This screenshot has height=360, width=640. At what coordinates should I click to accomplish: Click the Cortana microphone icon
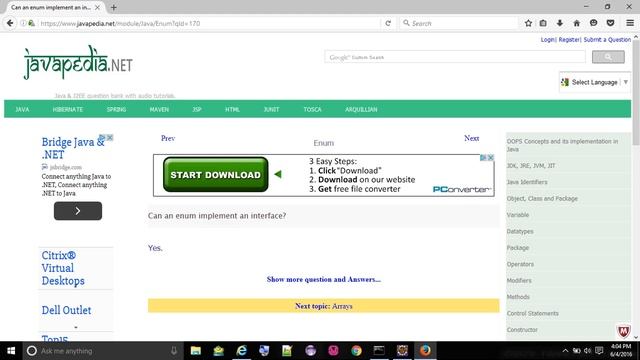click(x=173, y=351)
